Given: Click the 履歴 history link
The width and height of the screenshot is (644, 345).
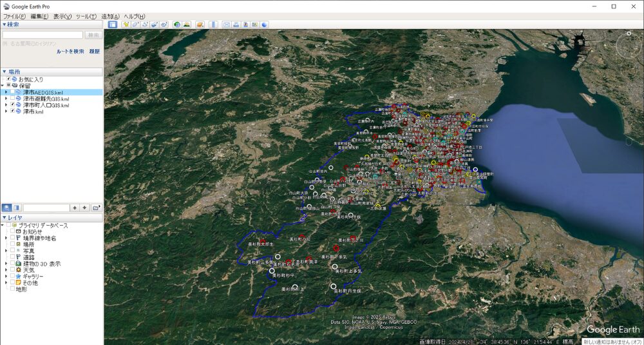Looking at the screenshot, I should click(95, 52).
